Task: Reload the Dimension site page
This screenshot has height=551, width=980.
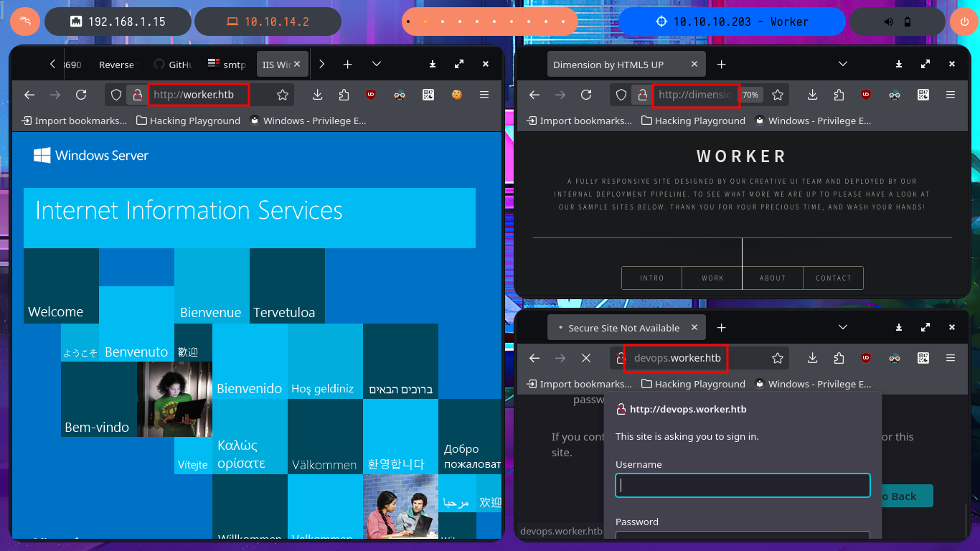Action: tap(586, 95)
